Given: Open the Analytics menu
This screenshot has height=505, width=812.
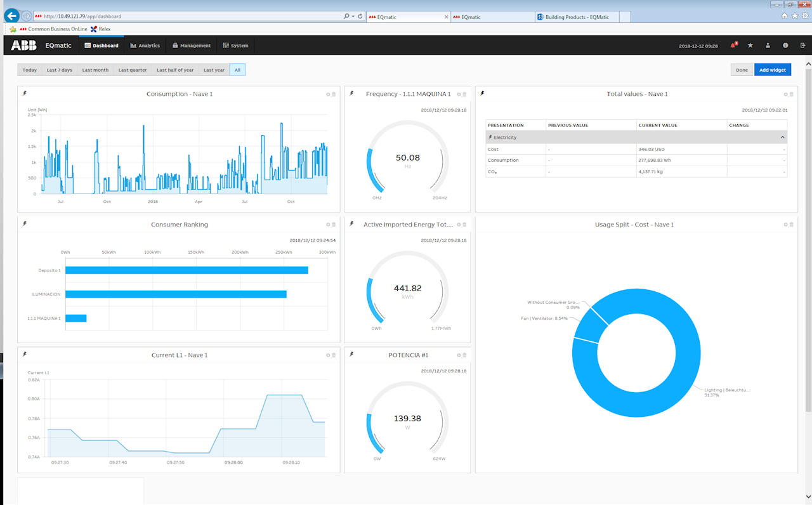Looking at the screenshot, I should click(x=145, y=45).
